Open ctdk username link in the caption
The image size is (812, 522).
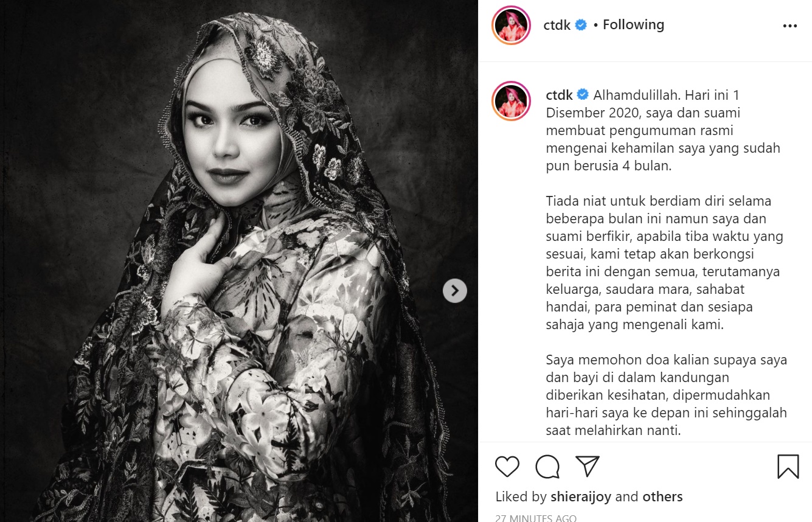point(559,94)
